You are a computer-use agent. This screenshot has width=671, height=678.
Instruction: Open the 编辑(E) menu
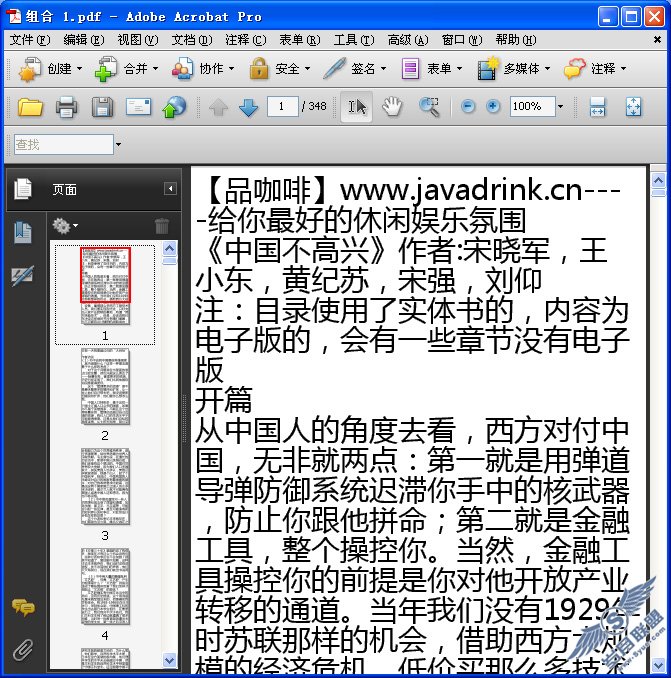coord(84,40)
